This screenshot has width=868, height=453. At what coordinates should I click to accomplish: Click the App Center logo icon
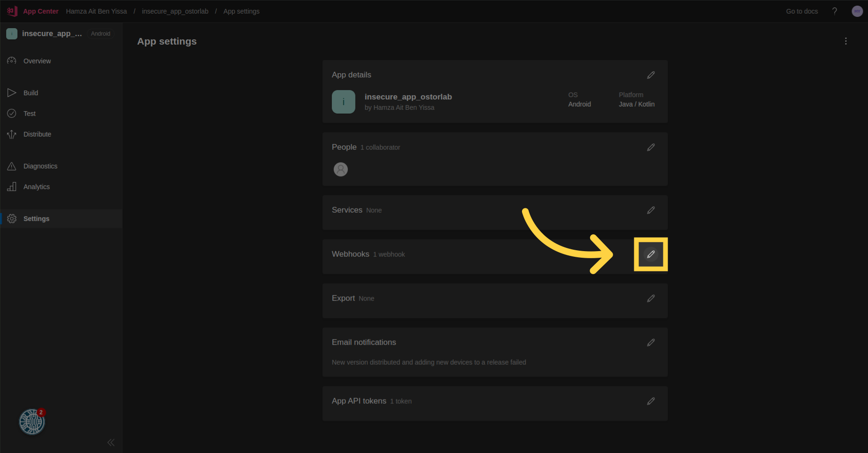pos(12,11)
